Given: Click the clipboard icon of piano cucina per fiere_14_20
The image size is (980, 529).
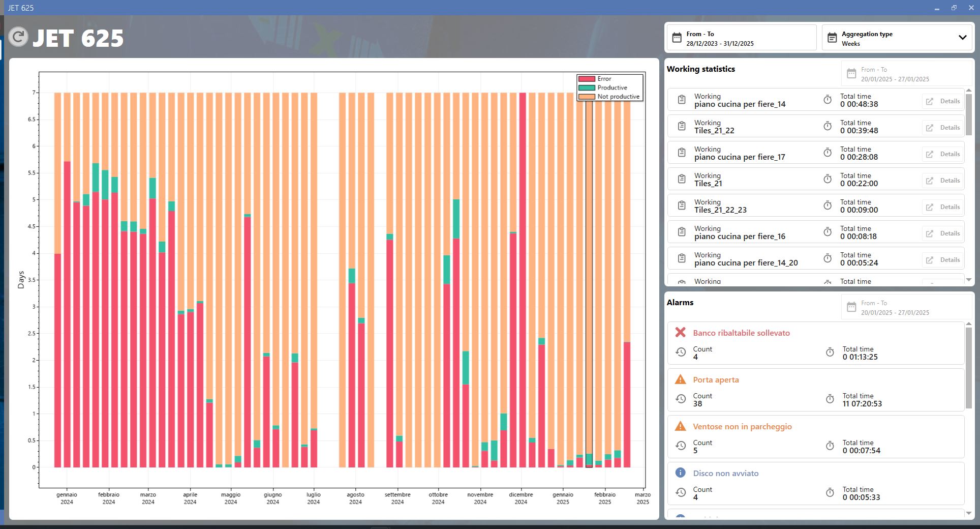Looking at the screenshot, I should [x=682, y=258].
